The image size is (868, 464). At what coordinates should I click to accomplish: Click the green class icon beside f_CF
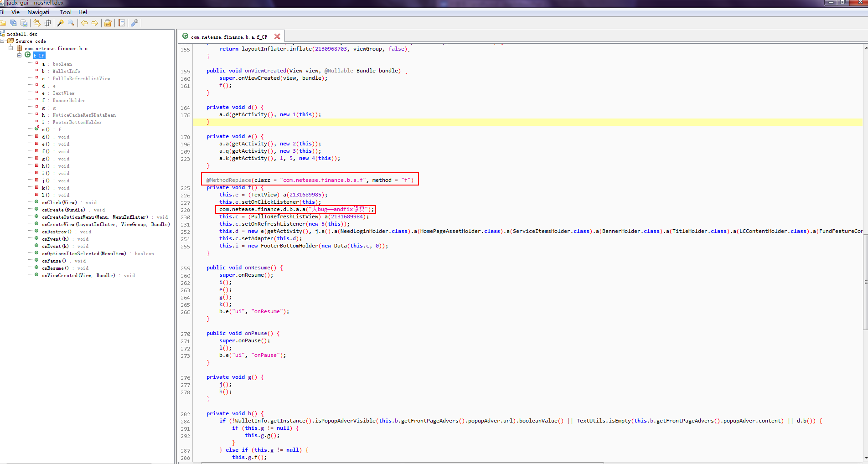coord(28,55)
